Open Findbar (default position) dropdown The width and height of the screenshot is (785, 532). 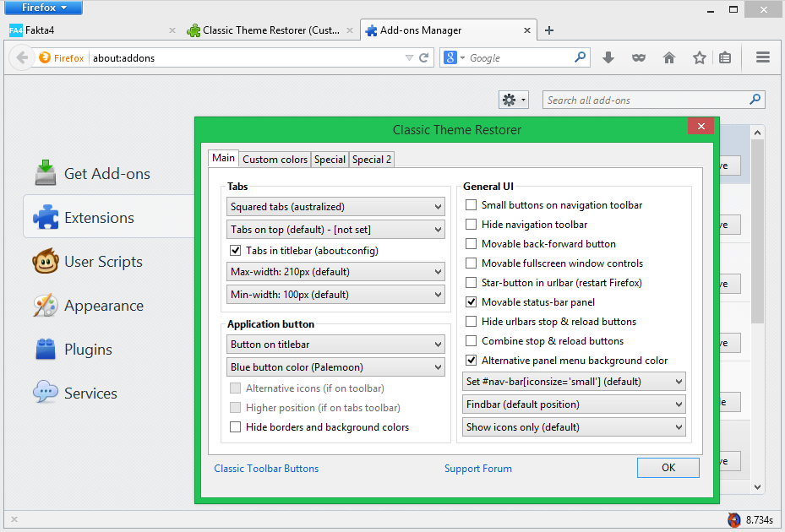tap(574, 404)
